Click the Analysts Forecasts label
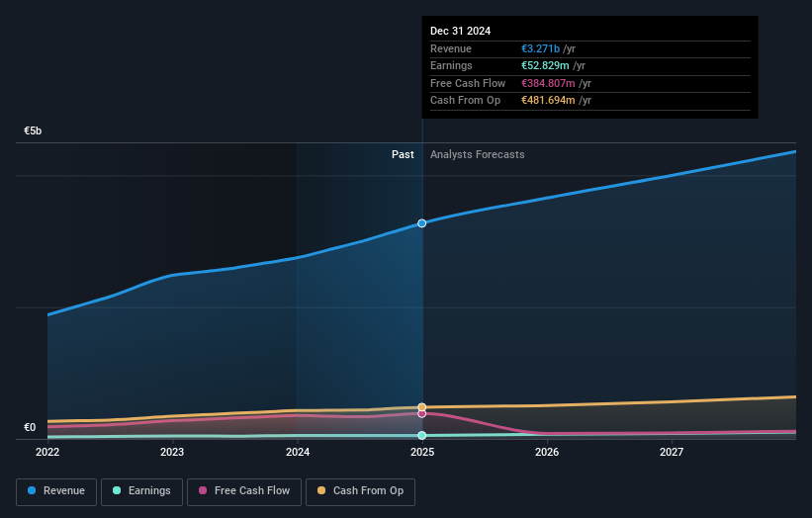The image size is (812, 518). click(x=477, y=155)
